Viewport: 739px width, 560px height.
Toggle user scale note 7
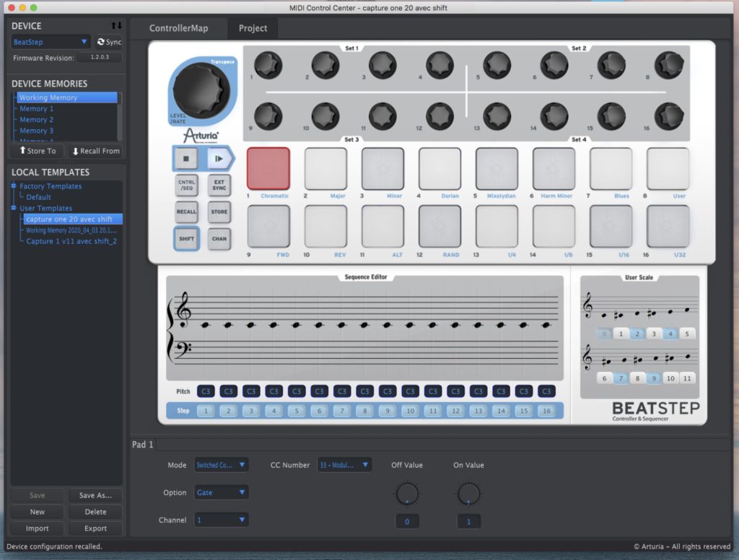tap(621, 378)
